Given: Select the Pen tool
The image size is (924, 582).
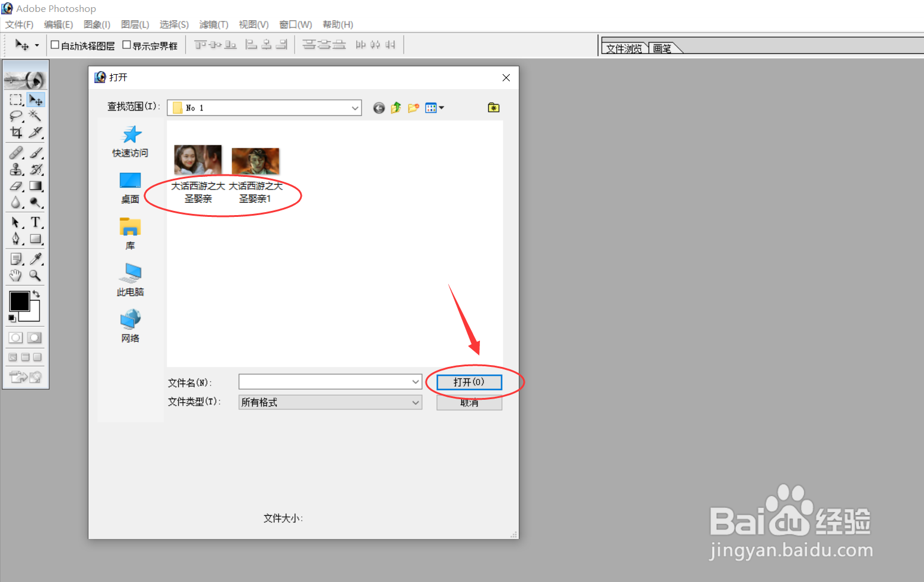Looking at the screenshot, I should pos(16,239).
